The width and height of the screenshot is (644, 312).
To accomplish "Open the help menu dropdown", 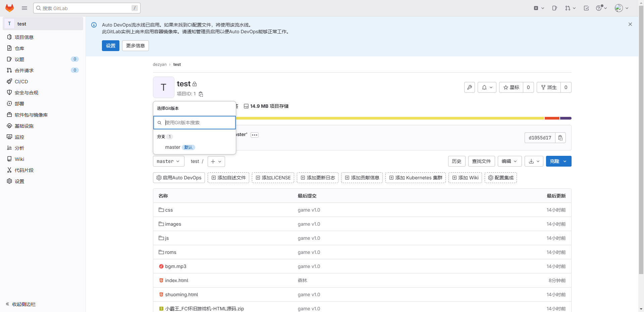I will (601, 8).
